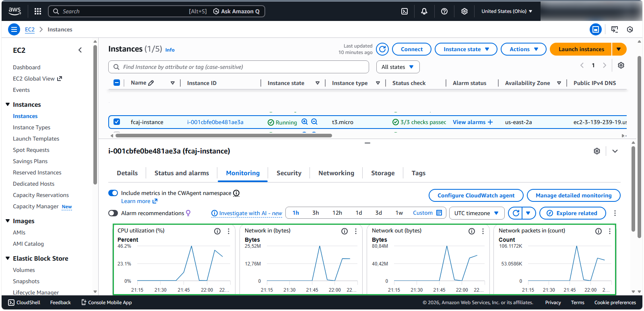Collapse the instance details panel chevron
Screen dimensions: 644x311
[x=615, y=151]
